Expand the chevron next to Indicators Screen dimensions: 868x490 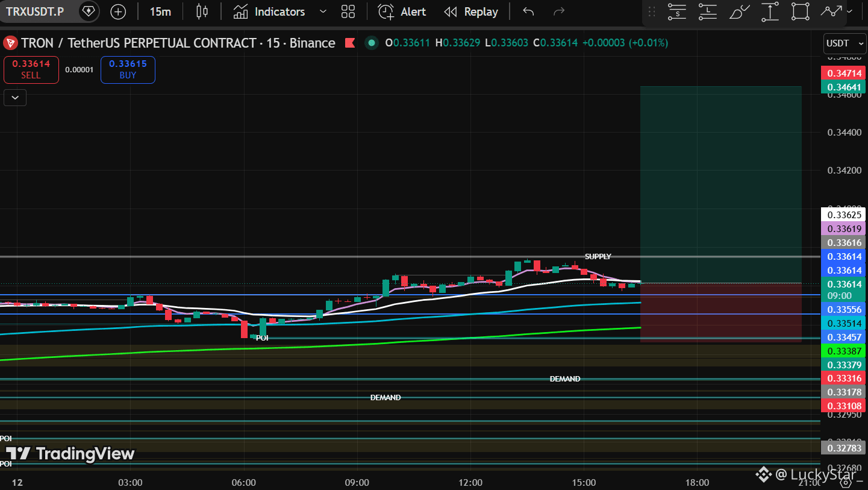323,11
